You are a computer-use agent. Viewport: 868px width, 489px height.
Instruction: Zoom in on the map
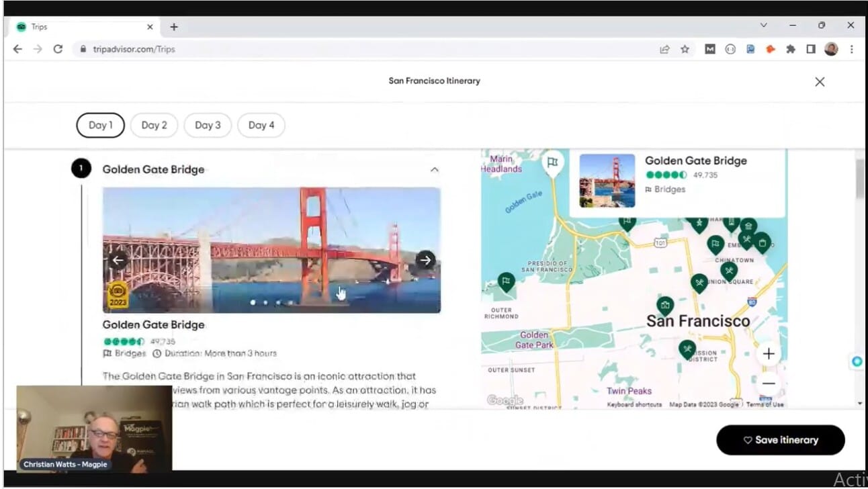769,354
